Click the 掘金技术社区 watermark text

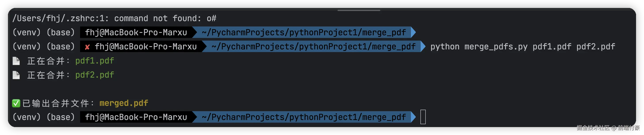[x=593, y=128]
